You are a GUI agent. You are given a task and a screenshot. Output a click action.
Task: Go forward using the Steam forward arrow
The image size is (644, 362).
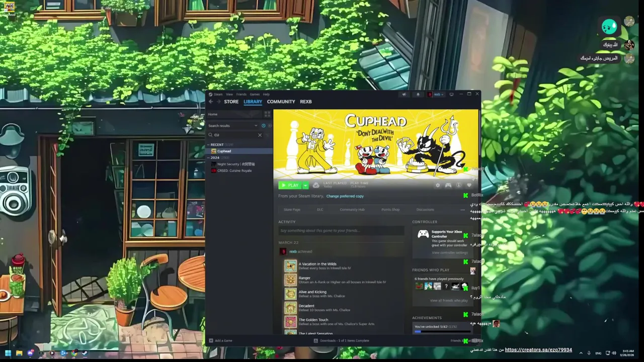click(218, 102)
